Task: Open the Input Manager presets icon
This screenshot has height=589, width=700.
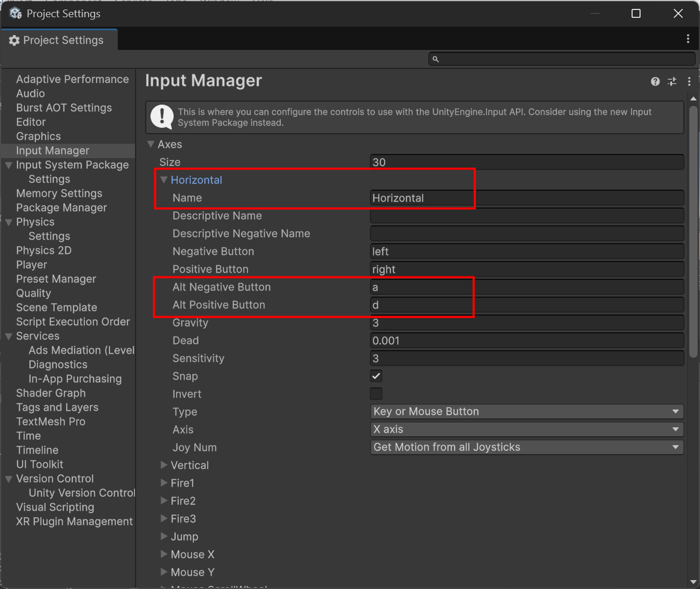Action: 672,81
